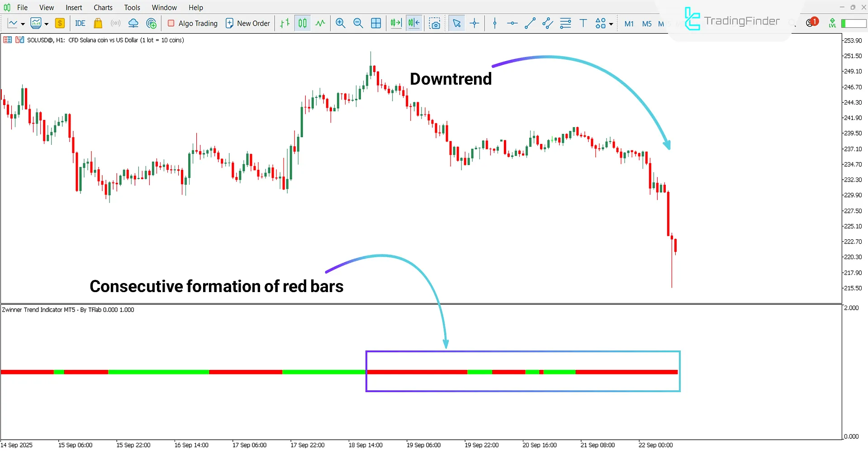Image resolution: width=868 pixels, height=451 pixels.
Task: Open the candlestick chart view
Action: point(302,23)
